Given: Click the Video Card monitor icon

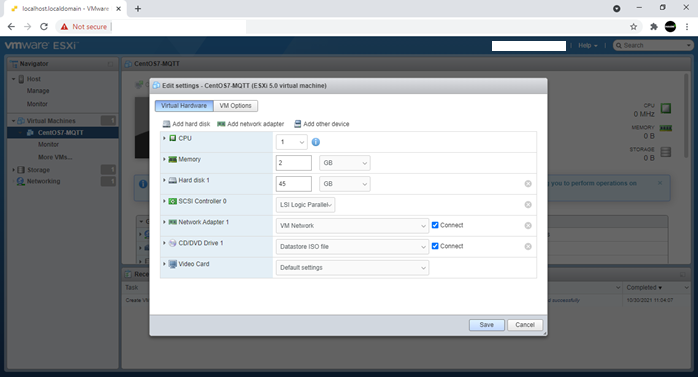Looking at the screenshot, I should click(x=173, y=264).
